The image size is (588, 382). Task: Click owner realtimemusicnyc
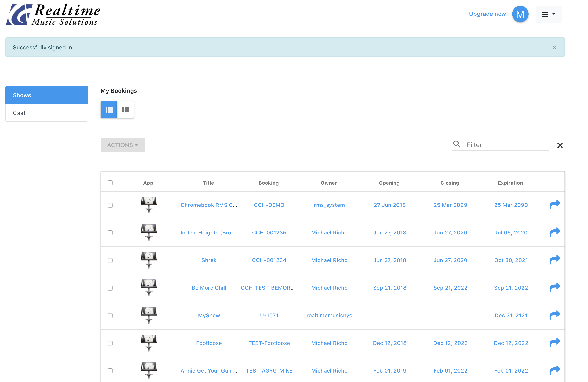[329, 316]
